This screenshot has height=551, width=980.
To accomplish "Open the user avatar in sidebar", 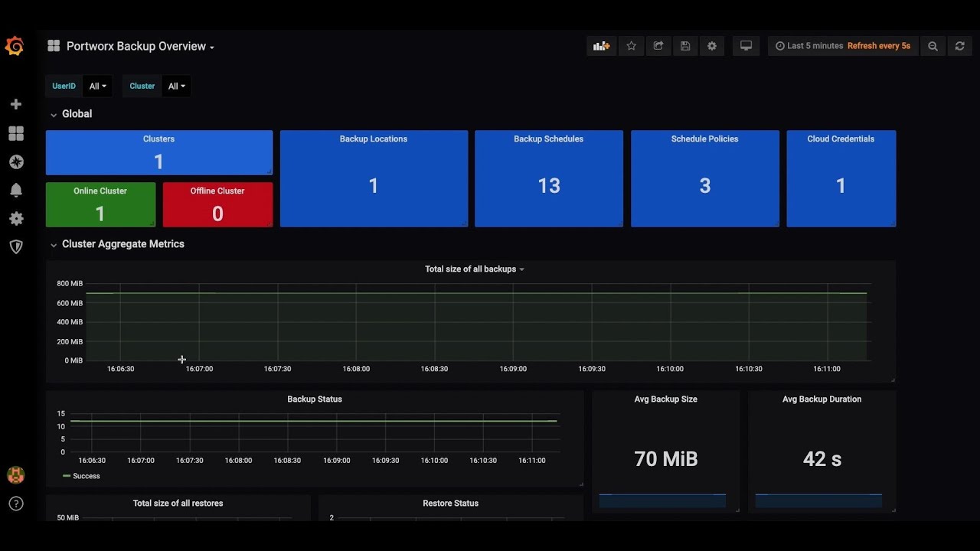I will point(15,475).
